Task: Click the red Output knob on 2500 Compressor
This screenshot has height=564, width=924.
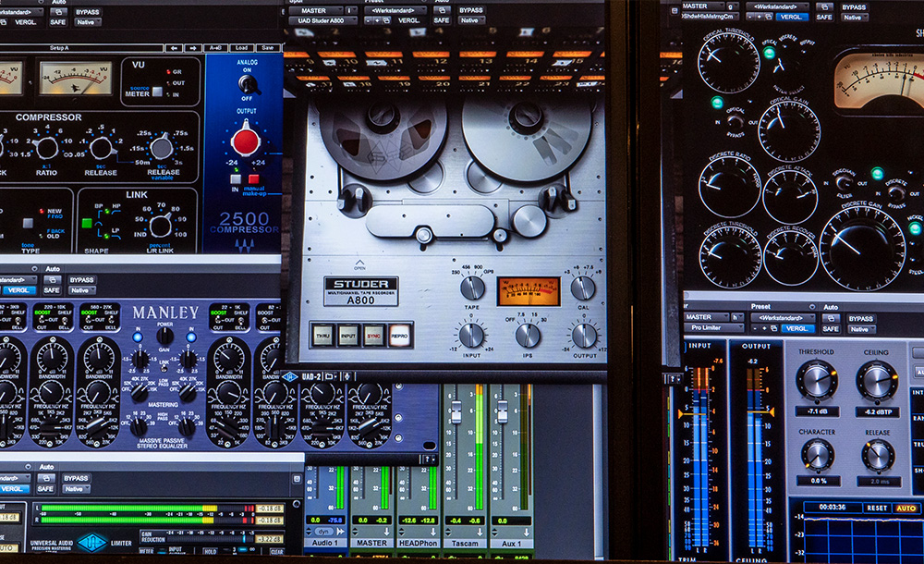Action: tap(245, 141)
